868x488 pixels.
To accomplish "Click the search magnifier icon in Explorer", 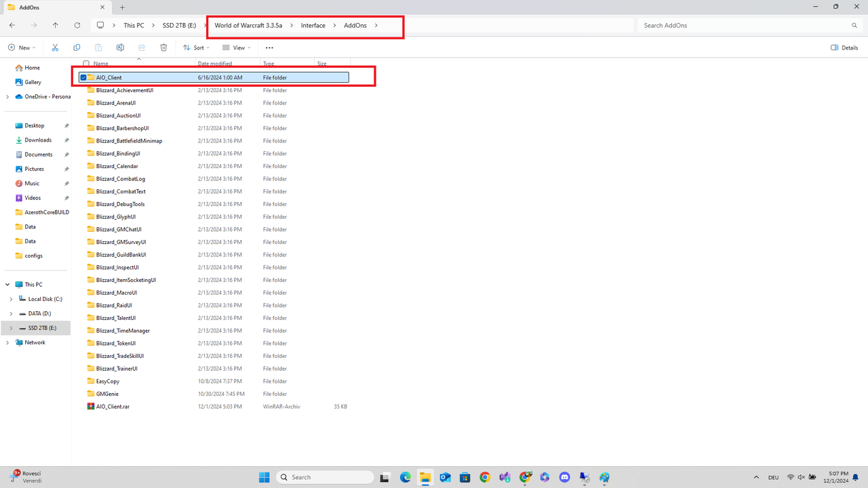I will coord(854,25).
